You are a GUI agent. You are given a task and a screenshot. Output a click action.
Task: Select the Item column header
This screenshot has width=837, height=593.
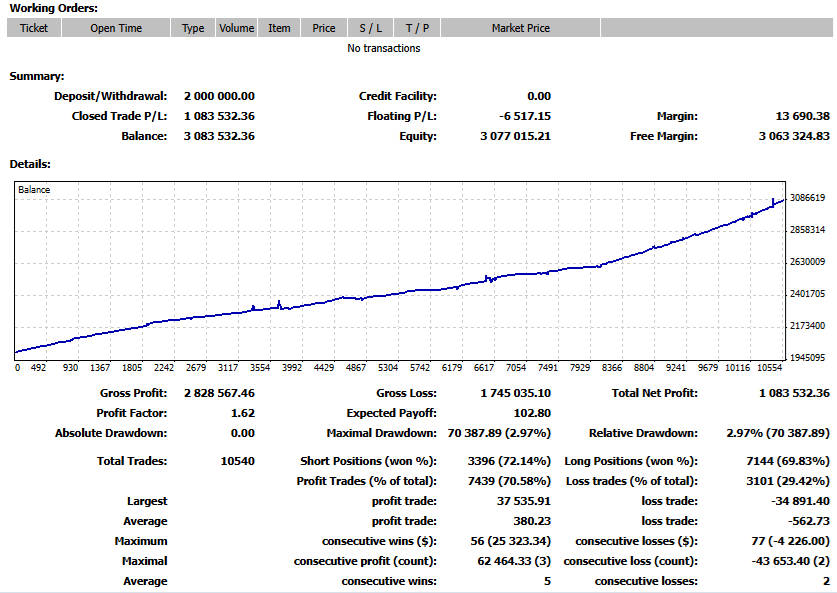pos(279,28)
